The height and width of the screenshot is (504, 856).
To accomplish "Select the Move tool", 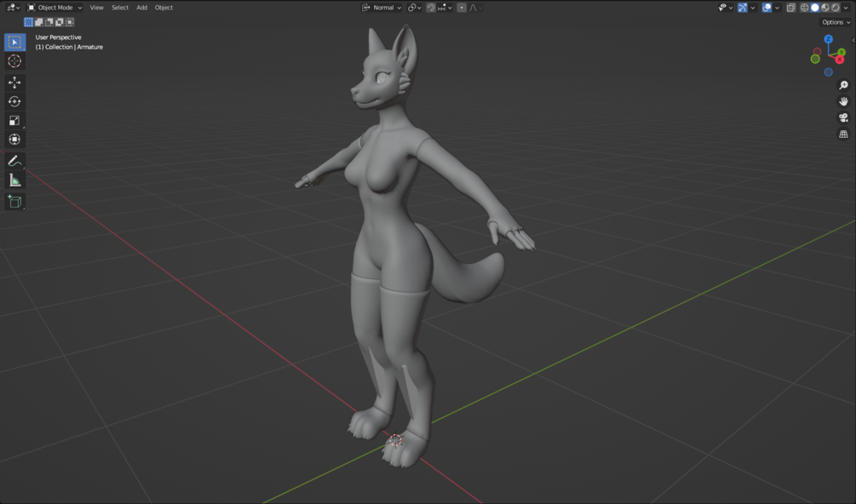I will coord(14,83).
